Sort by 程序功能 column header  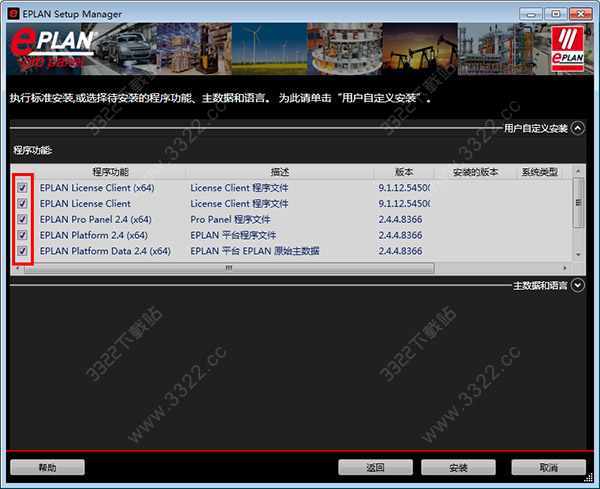click(x=111, y=172)
